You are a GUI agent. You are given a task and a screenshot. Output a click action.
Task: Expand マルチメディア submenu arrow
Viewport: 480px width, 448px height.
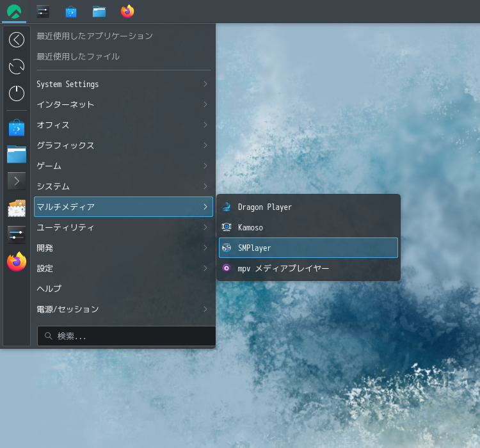205,207
